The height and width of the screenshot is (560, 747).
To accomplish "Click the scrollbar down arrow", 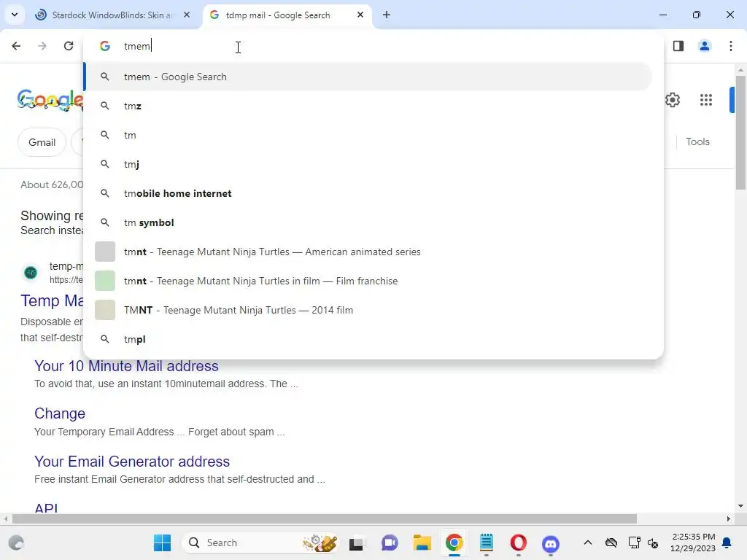I will coord(740,506).
